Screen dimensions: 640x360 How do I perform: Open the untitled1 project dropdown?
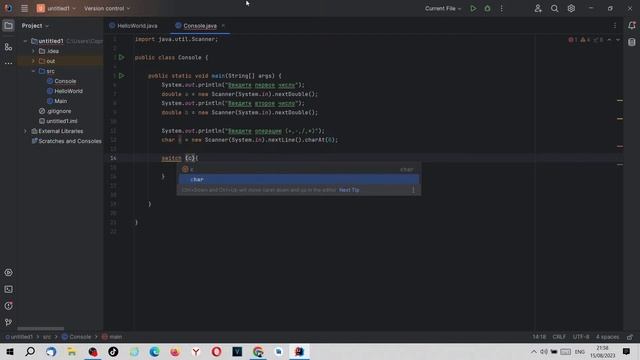56,8
